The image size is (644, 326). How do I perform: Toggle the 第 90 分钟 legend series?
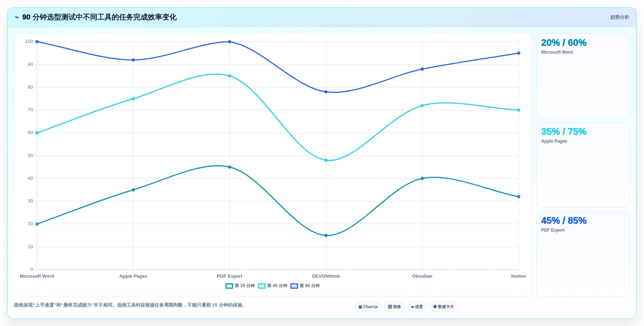tap(305, 286)
